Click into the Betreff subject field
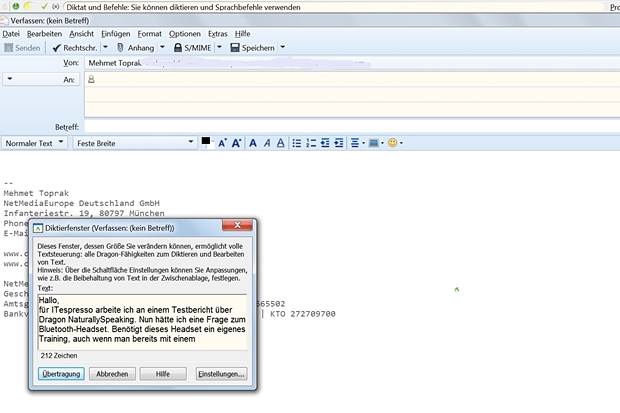The image size is (620, 413). [352, 127]
